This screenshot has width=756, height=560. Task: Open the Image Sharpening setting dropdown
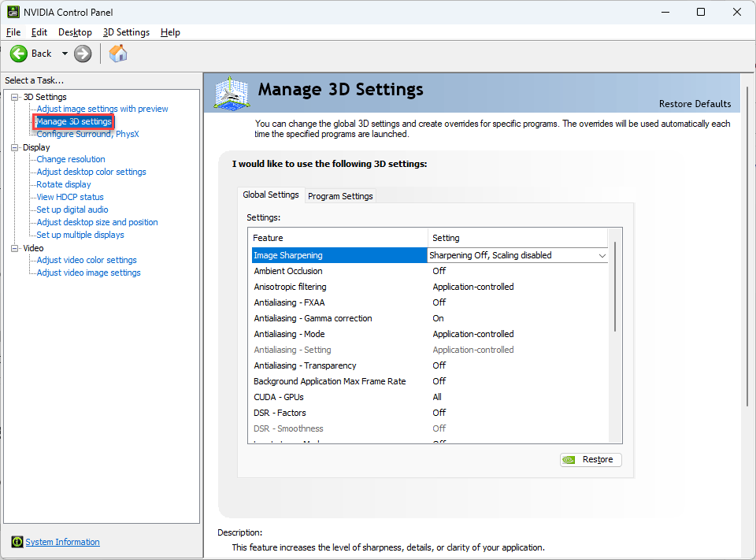[602, 256]
